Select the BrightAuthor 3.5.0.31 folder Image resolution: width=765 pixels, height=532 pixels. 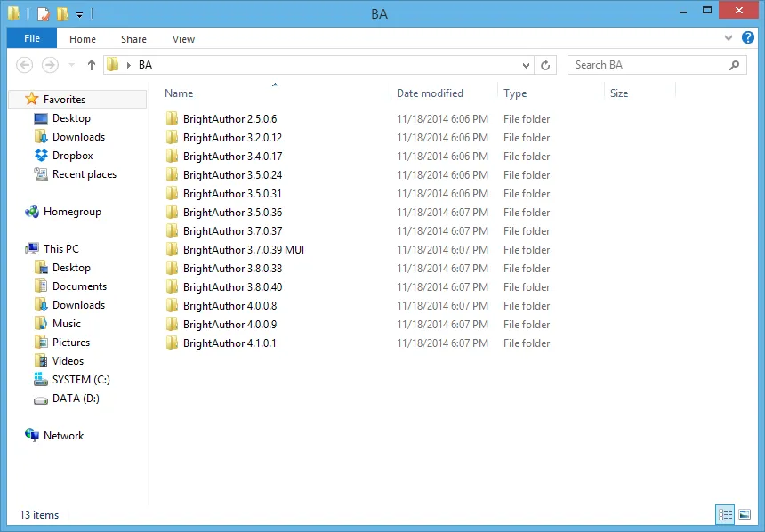(232, 194)
